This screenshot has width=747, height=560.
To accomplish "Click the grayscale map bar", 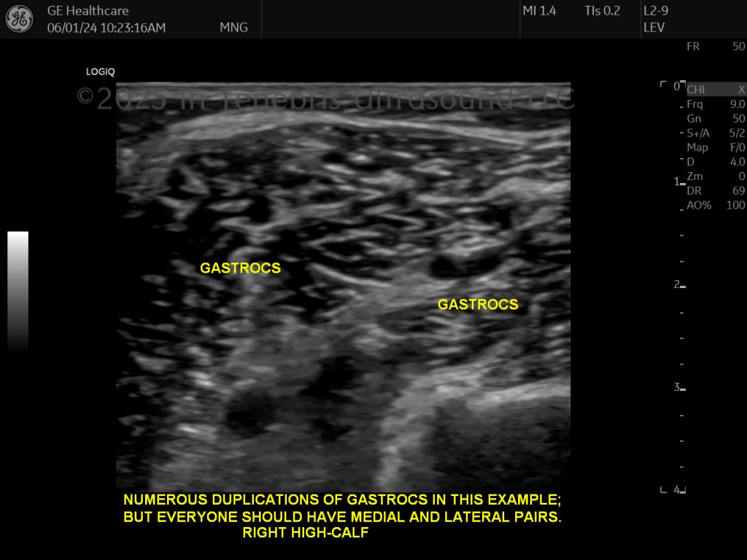I will (x=18, y=292).
